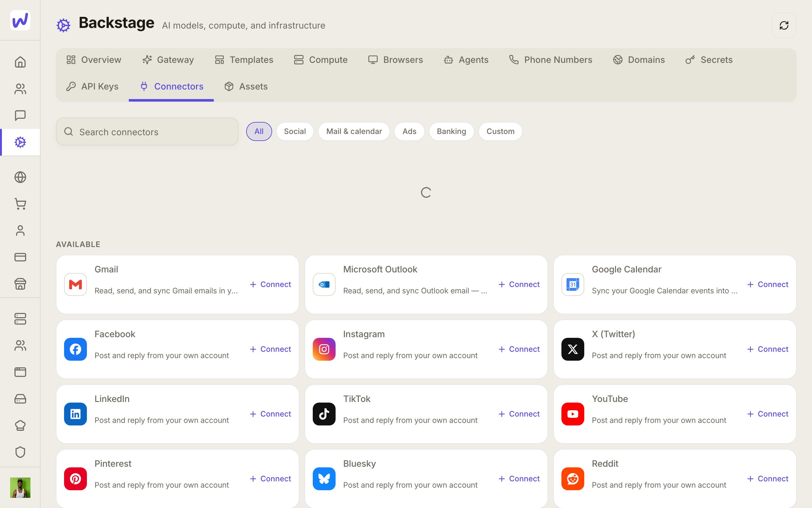
Task: Focus the Search connectors field
Action: click(x=147, y=132)
